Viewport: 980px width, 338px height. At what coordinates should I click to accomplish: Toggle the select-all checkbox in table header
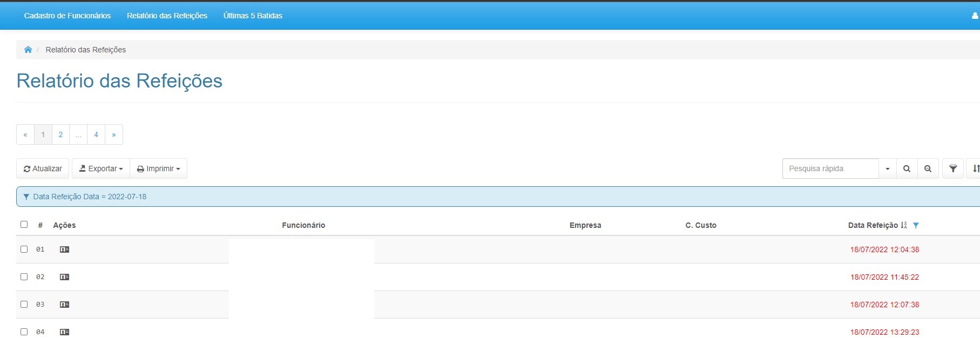coord(24,225)
